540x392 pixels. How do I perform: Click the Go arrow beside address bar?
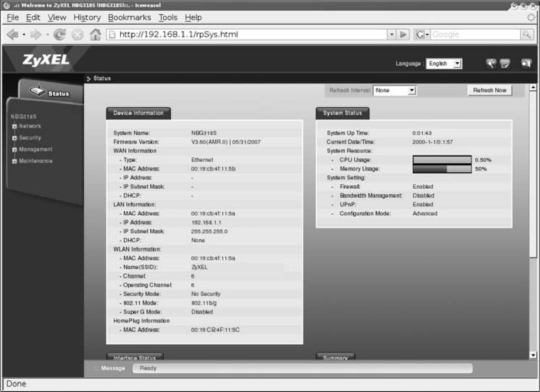[x=403, y=35]
